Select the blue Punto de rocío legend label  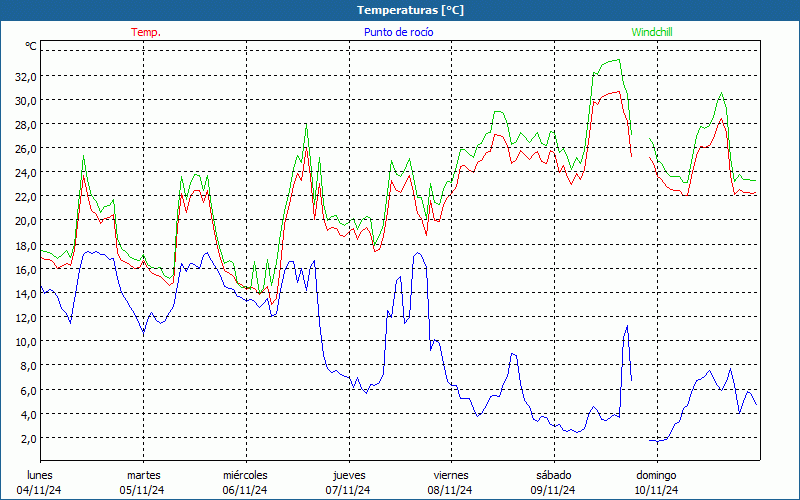[x=398, y=32]
